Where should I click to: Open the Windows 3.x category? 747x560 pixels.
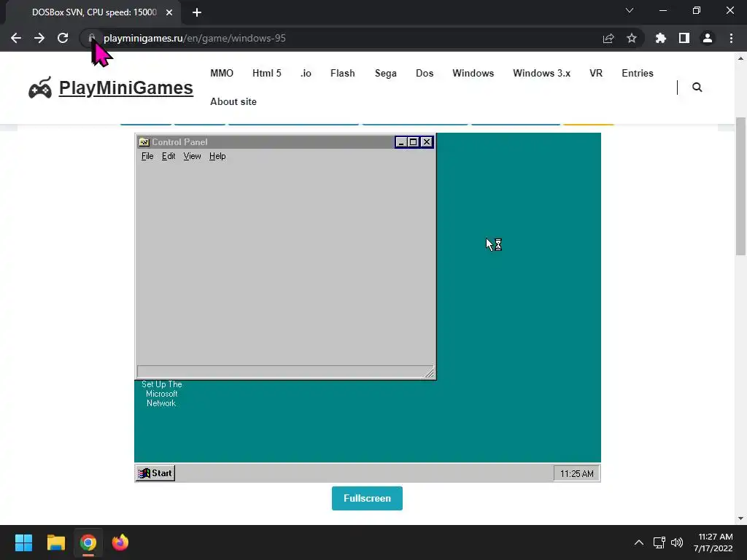pyautogui.click(x=542, y=74)
